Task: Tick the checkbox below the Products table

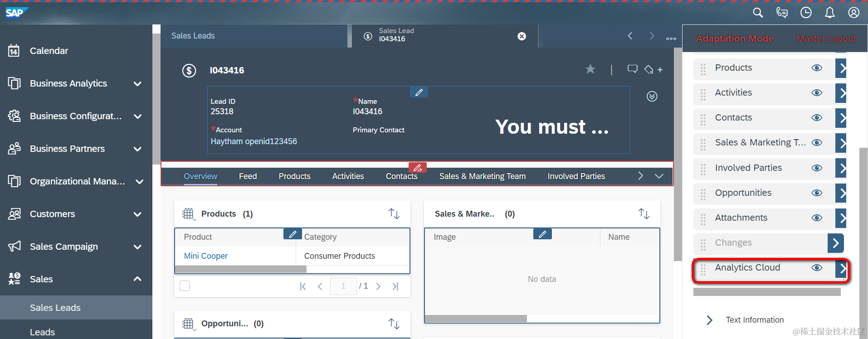Action: 185,286
